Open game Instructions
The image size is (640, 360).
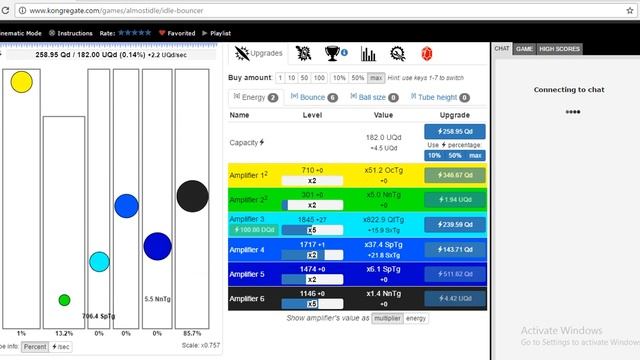(71, 33)
